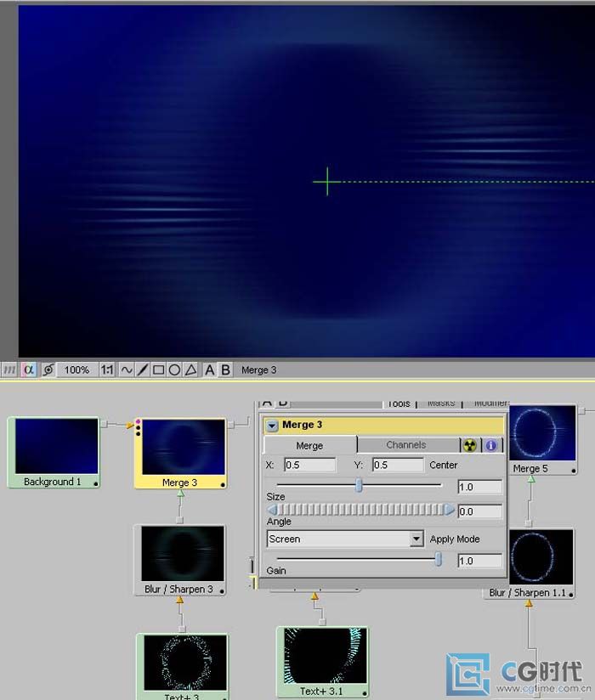Screen dimensions: 595x700
Task: Click the green input arrow on Merge 5
Action: click(531, 479)
